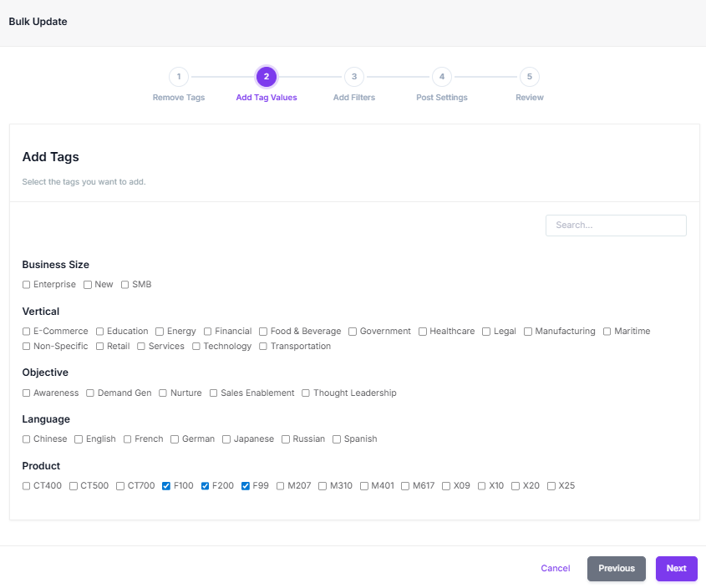Screen dimensions: 706x588
Task: Enable the Nurture objective tag
Action: 163,393
